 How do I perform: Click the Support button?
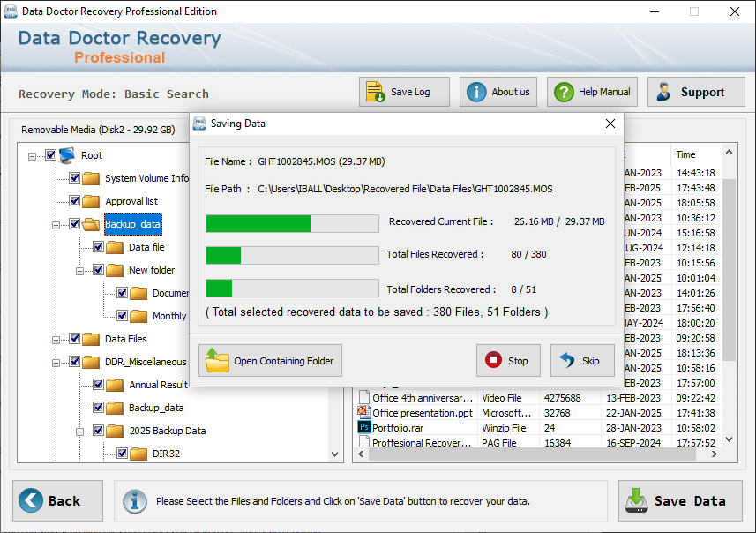pyautogui.click(x=696, y=92)
